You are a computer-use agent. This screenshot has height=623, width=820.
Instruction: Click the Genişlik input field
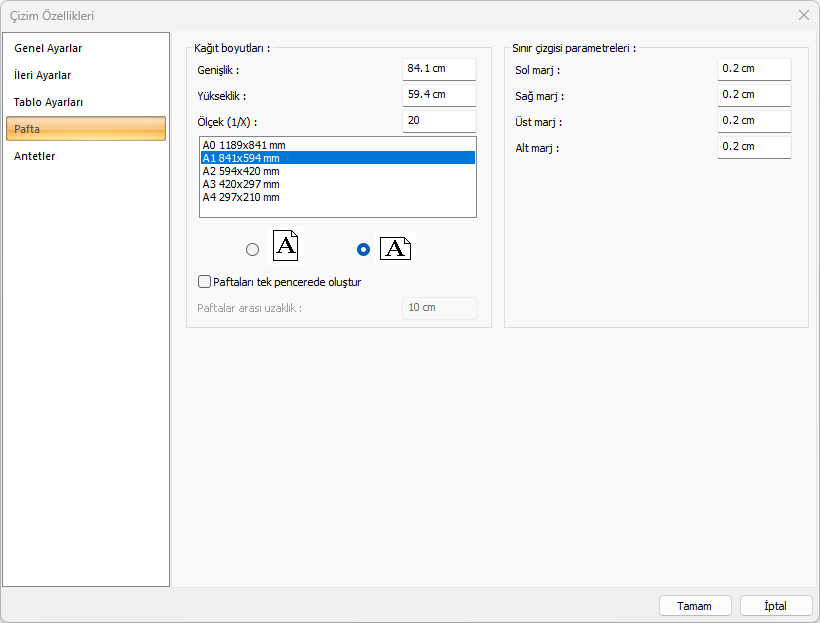[439, 69]
